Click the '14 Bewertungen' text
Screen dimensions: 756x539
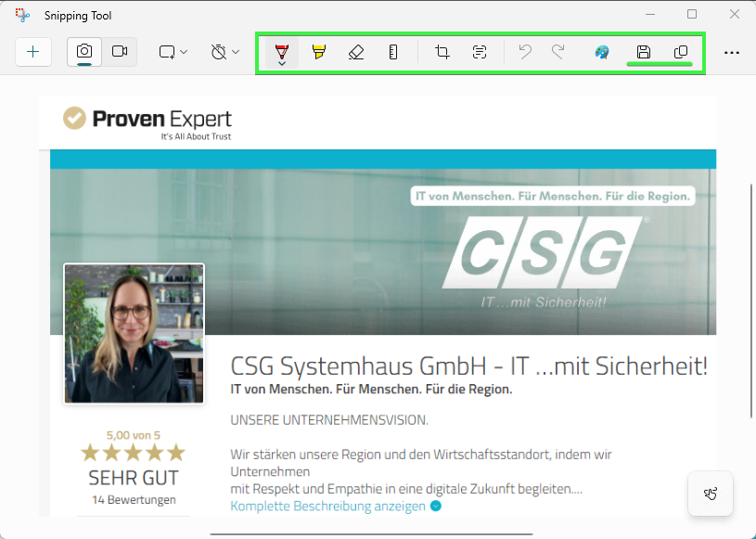point(134,500)
